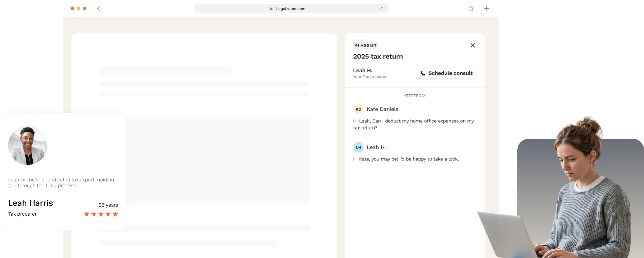Viewport: 644px width, 258px height.
Task: Click "Leah will be your dedicated tax expert" text
Action: coord(61,183)
